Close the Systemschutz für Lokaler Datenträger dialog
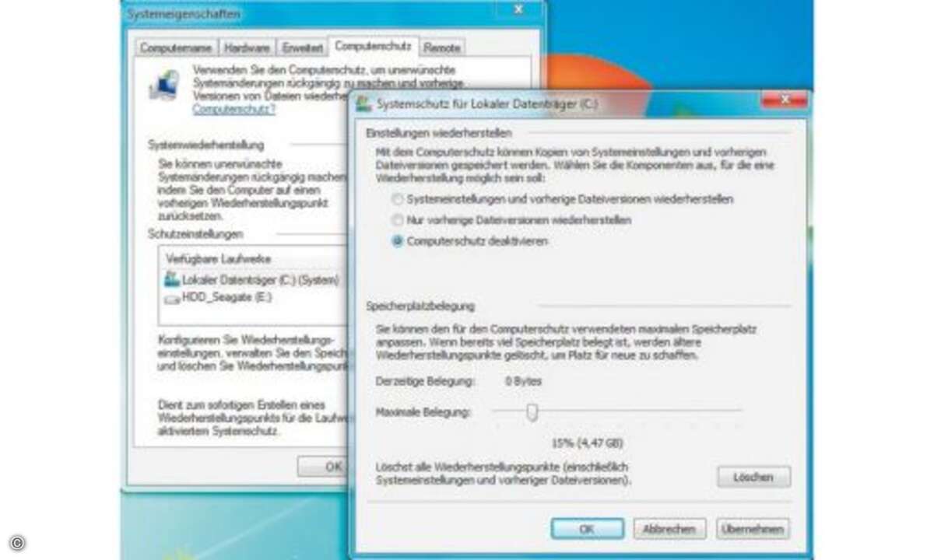The image size is (934, 560). (x=783, y=100)
